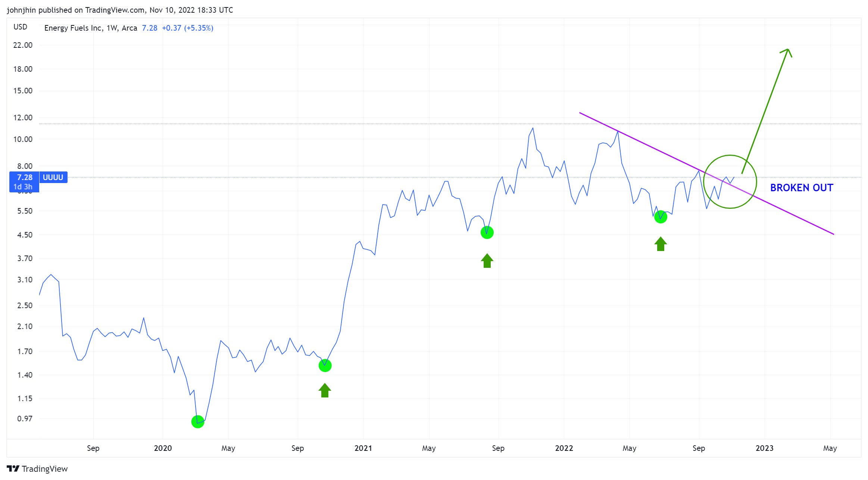
Task: Click the arrowhead of the long green projection arrow
Action: [x=787, y=51]
